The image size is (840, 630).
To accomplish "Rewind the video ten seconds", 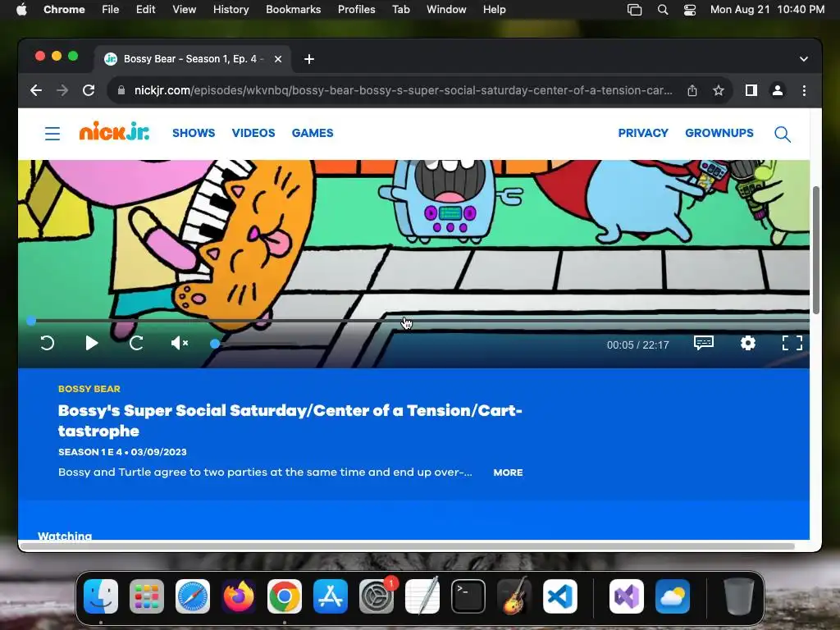I will (x=47, y=343).
